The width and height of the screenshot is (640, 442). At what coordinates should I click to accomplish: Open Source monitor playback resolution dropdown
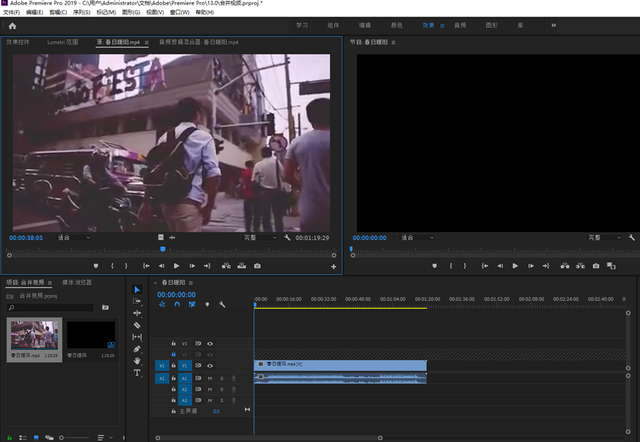point(261,238)
